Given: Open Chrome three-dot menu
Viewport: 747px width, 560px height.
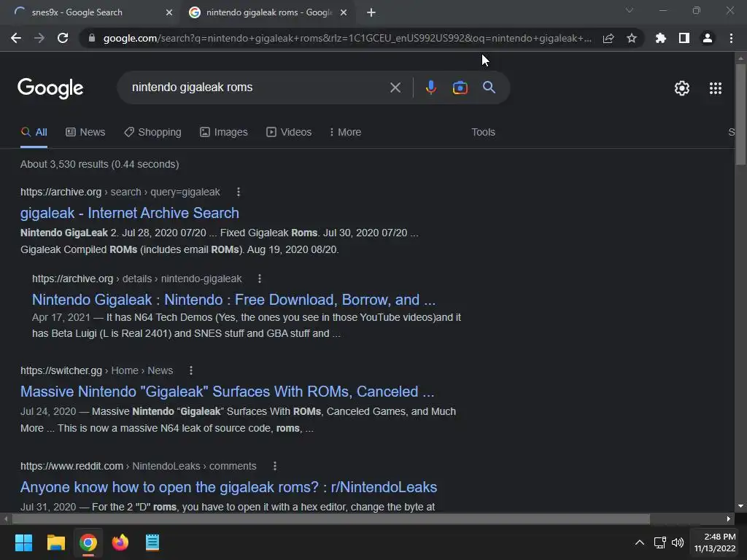Looking at the screenshot, I should click(731, 38).
